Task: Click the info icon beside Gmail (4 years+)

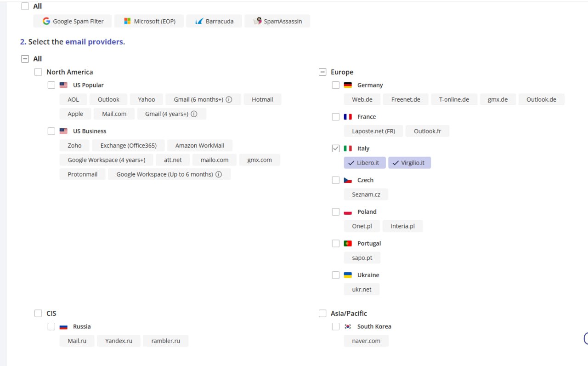Action: pyautogui.click(x=194, y=114)
